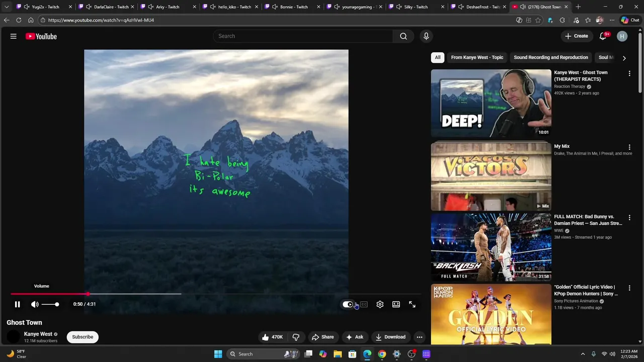Image resolution: width=644 pixels, height=362 pixels.
Task: Open File Explorer from the taskbar
Action: pos(338,354)
